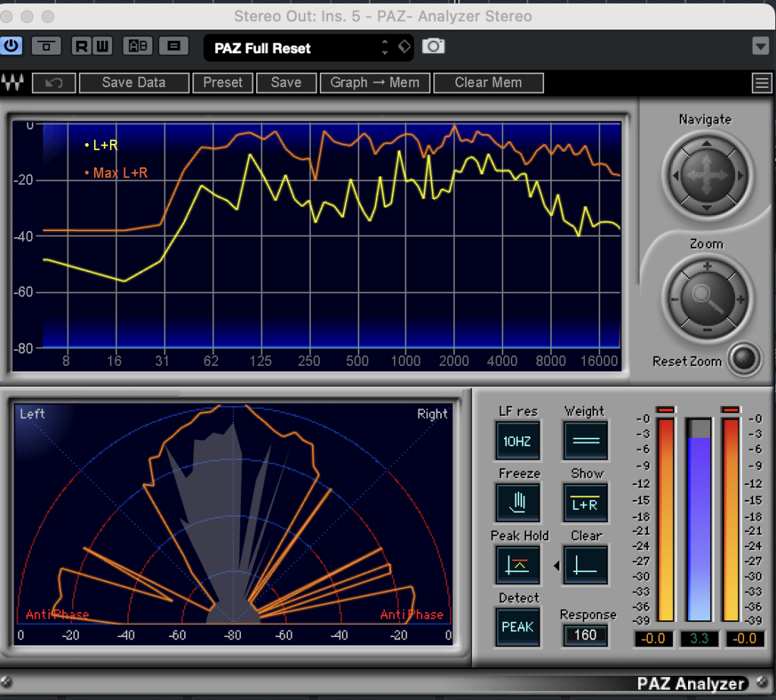Enable the Write automation W button

click(102, 46)
